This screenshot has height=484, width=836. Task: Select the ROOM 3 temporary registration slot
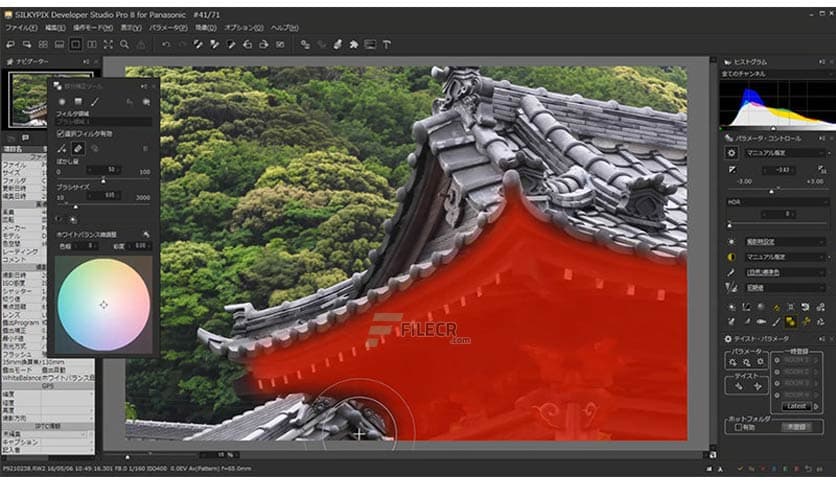tap(797, 383)
